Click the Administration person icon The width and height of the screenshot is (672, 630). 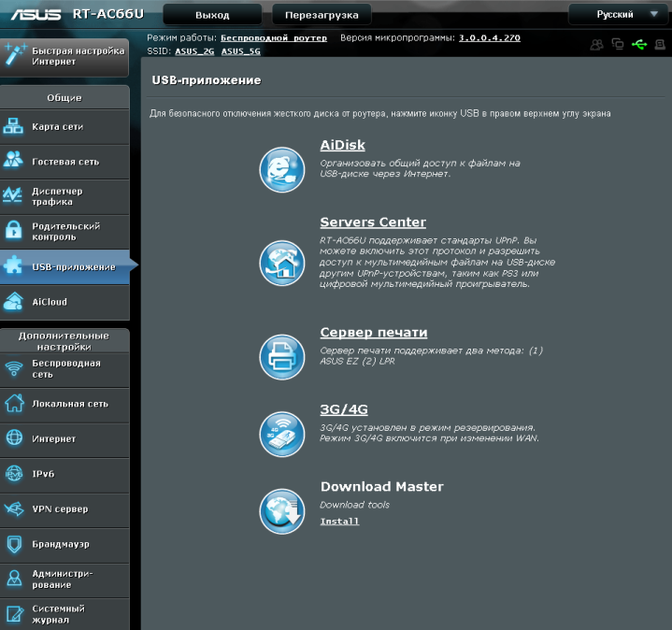(14, 579)
